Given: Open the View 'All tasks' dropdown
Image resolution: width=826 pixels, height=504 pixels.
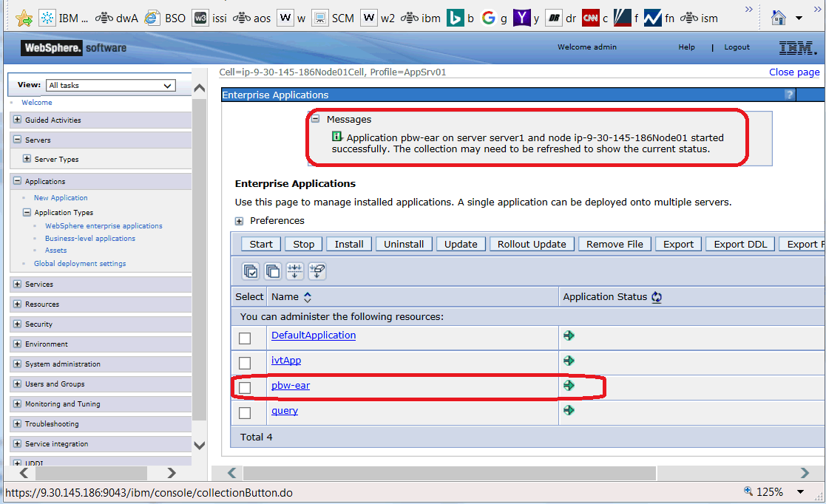Looking at the screenshot, I should click(111, 85).
